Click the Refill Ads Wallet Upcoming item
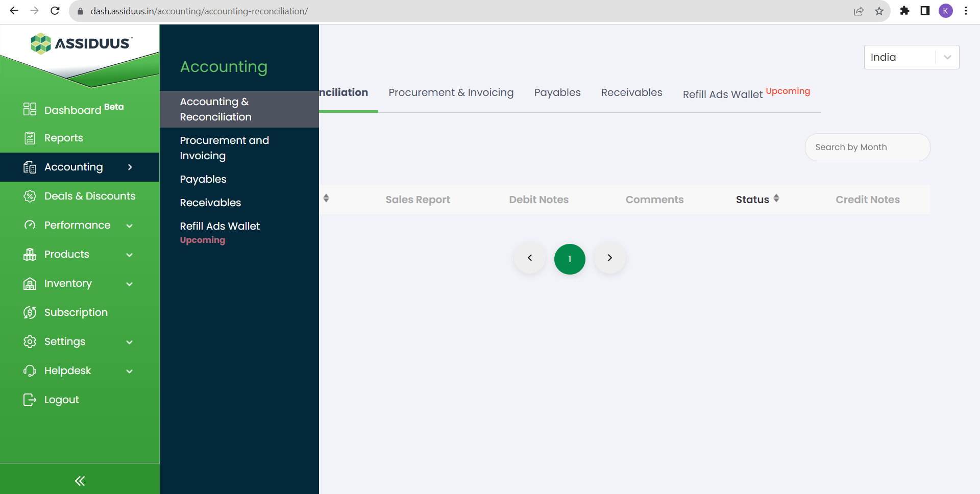Screen dimensions: 980x494 point(219,226)
